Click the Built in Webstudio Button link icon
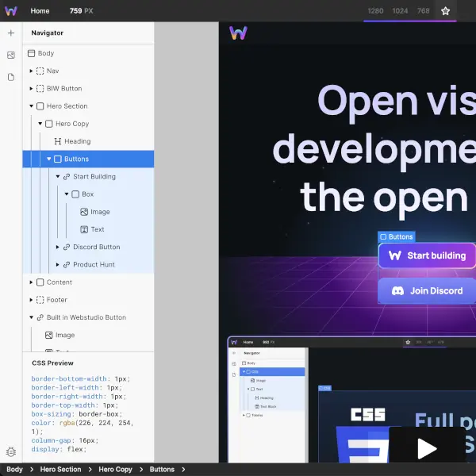Viewport: 476px width, 476px height. [x=40, y=317]
